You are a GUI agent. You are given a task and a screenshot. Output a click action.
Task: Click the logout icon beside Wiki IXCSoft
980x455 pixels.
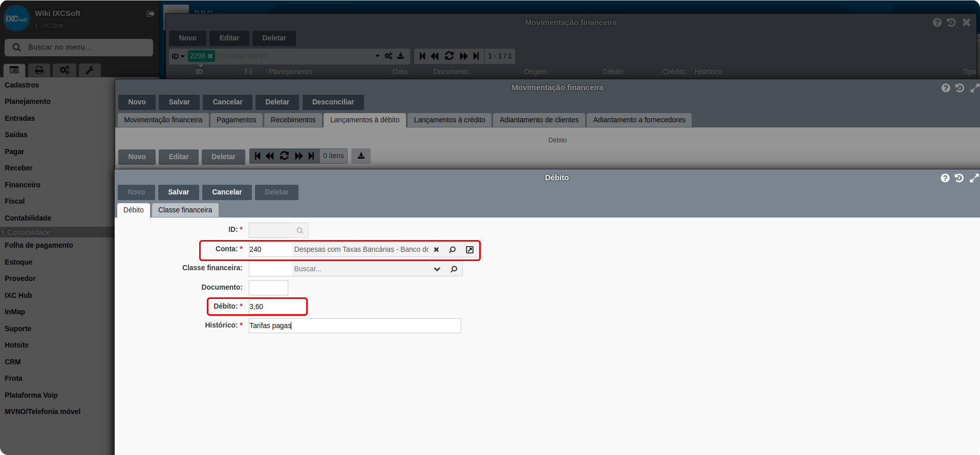pos(151,14)
